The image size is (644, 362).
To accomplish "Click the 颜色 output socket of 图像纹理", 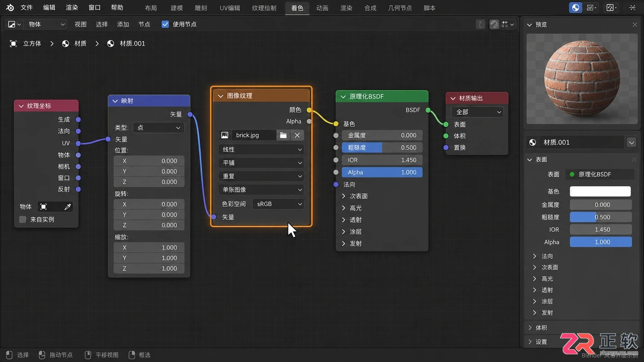I will 309,109.
